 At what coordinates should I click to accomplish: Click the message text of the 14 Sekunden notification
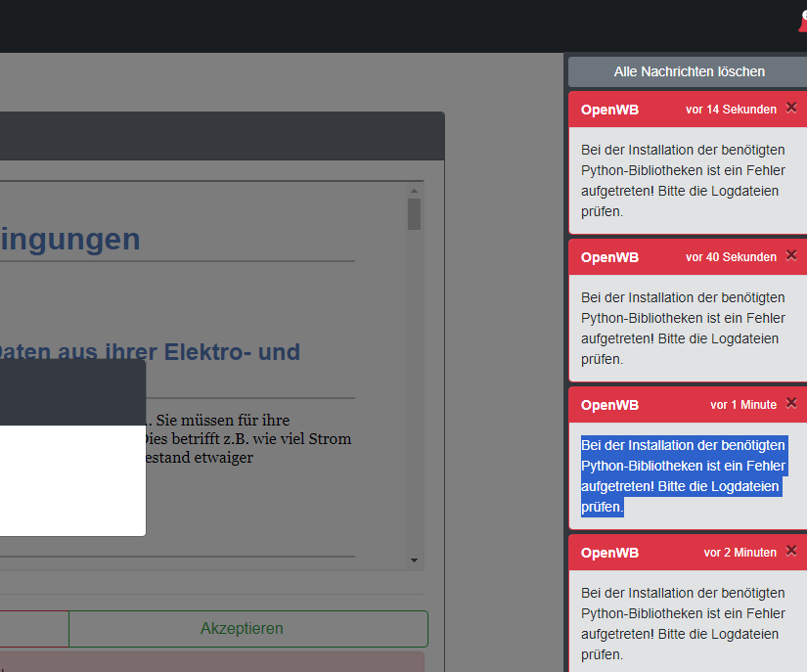pos(683,181)
